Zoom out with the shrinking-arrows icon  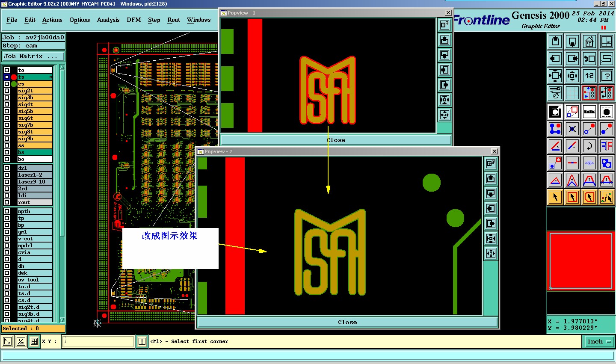(572, 76)
